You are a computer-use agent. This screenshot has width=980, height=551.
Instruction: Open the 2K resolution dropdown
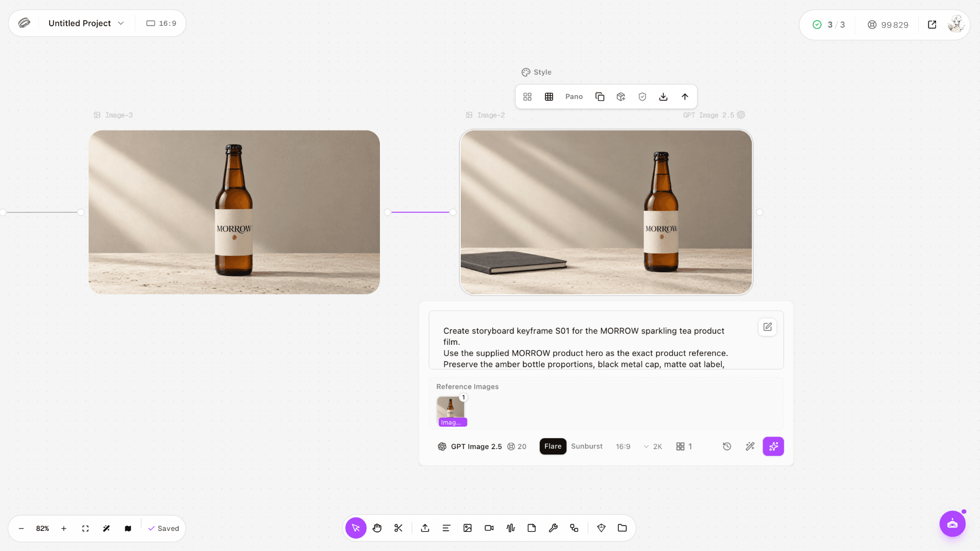(x=653, y=446)
